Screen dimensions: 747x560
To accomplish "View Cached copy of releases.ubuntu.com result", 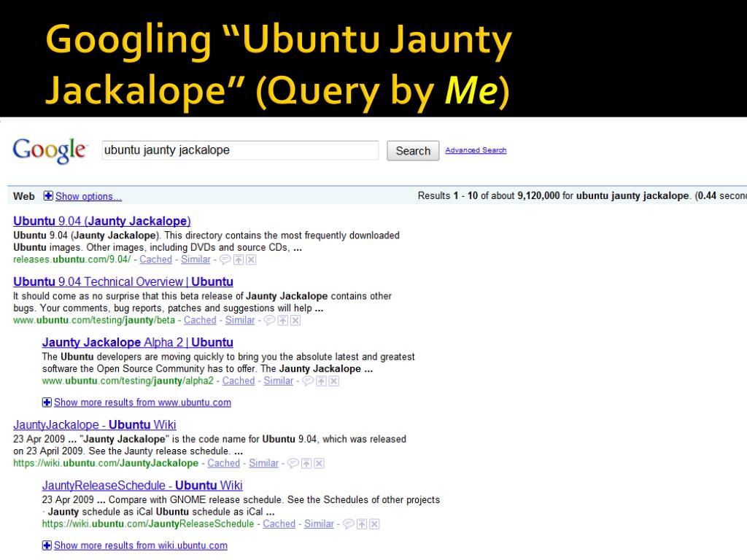I will (x=156, y=260).
